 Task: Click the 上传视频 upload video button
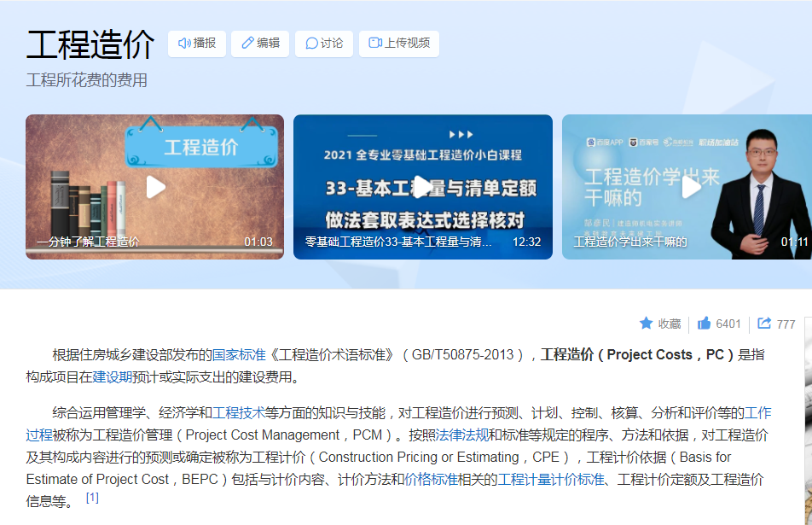pyautogui.click(x=399, y=43)
